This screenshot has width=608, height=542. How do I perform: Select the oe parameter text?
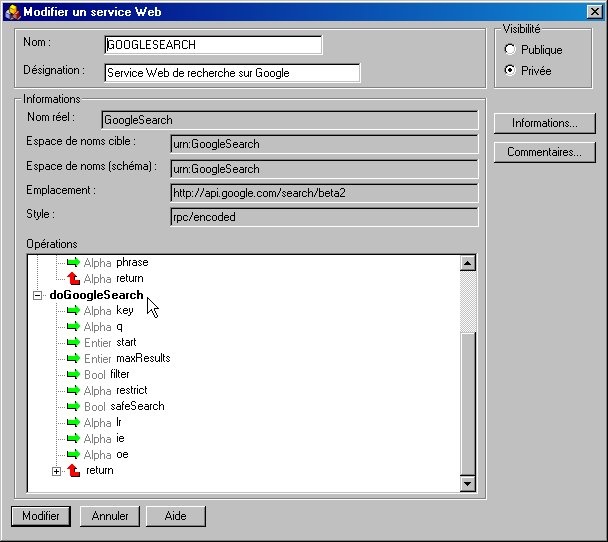122,454
